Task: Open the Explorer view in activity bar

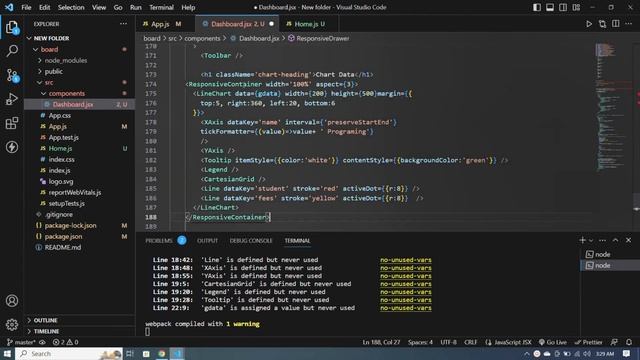Action: pyautogui.click(x=12, y=27)
